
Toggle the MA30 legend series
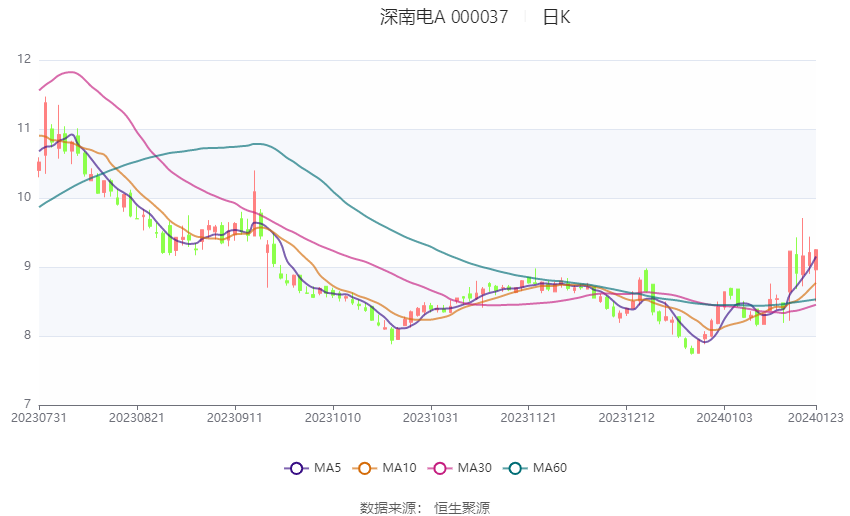460,468
